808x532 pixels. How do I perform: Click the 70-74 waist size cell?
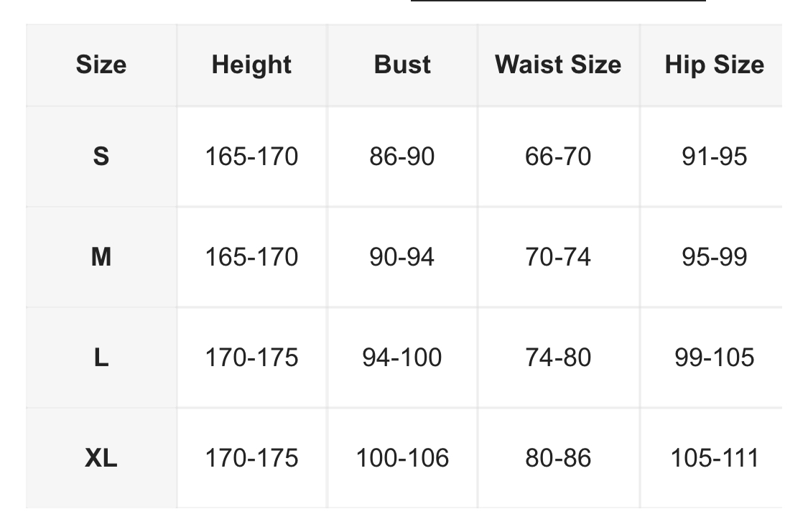click(558, 257)
